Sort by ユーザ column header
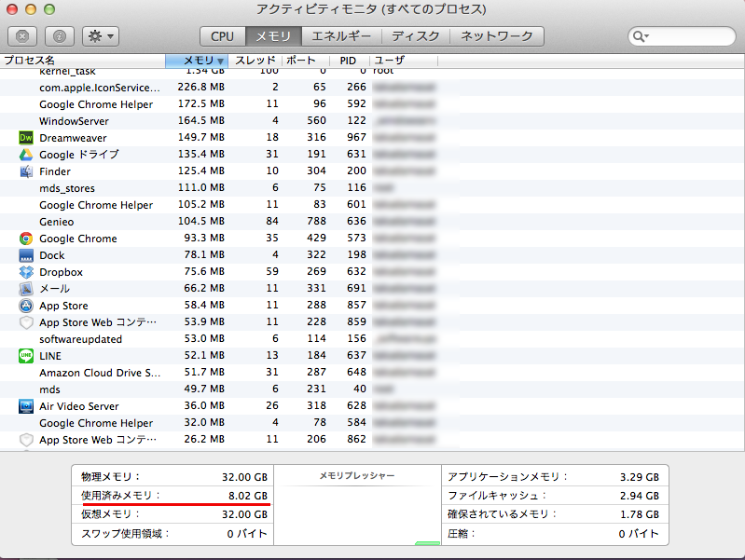This screenshot has height=560, width=745. click(404, 61)
